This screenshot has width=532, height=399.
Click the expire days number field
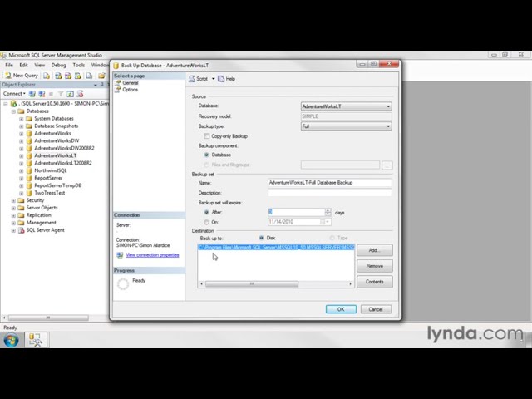[296, 213]
